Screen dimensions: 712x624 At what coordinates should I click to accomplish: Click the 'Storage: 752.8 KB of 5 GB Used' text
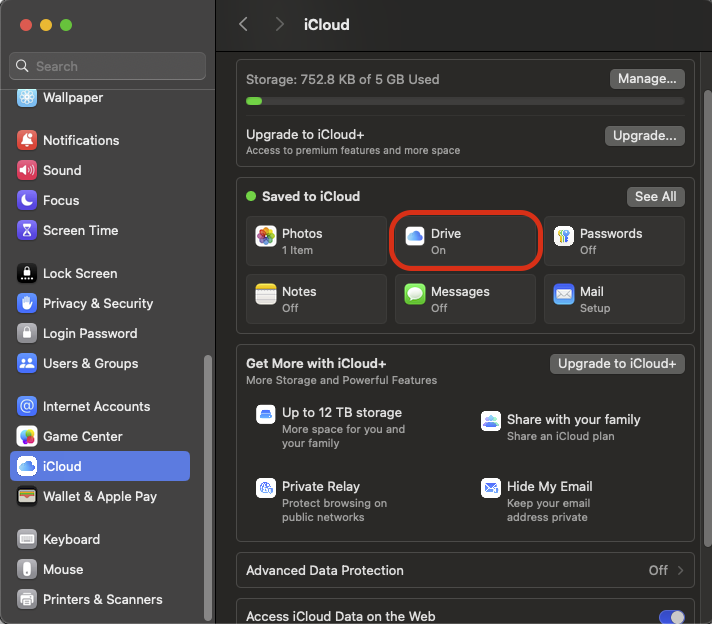(342, 79)
